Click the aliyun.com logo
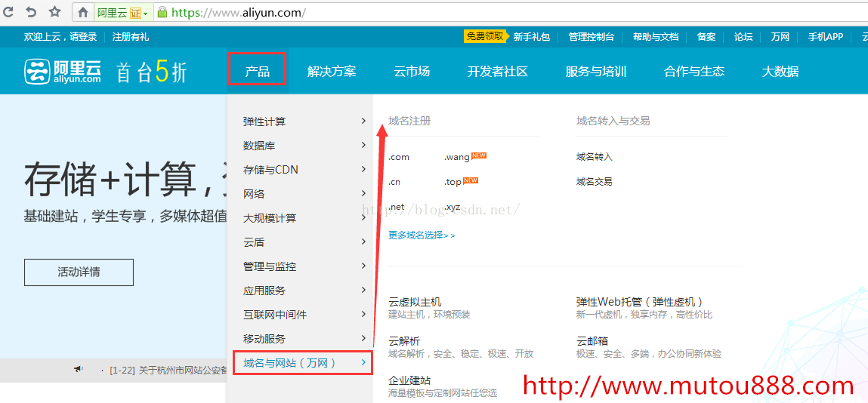The image size is (868, 403). coord(63,72)
